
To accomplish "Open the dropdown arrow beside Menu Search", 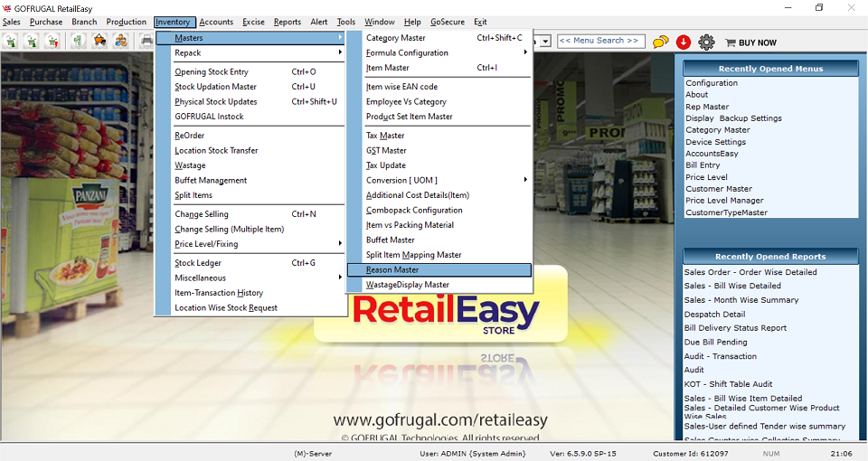I will pyautogui.click(x=545, y=41).
